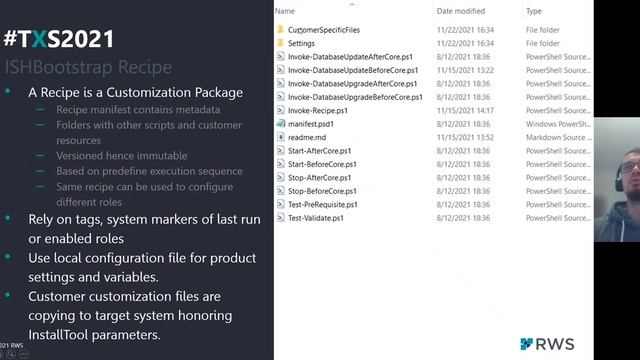Open the slideshow zoom magnifier control
This screenshot has height=360, width=640.
11,354
